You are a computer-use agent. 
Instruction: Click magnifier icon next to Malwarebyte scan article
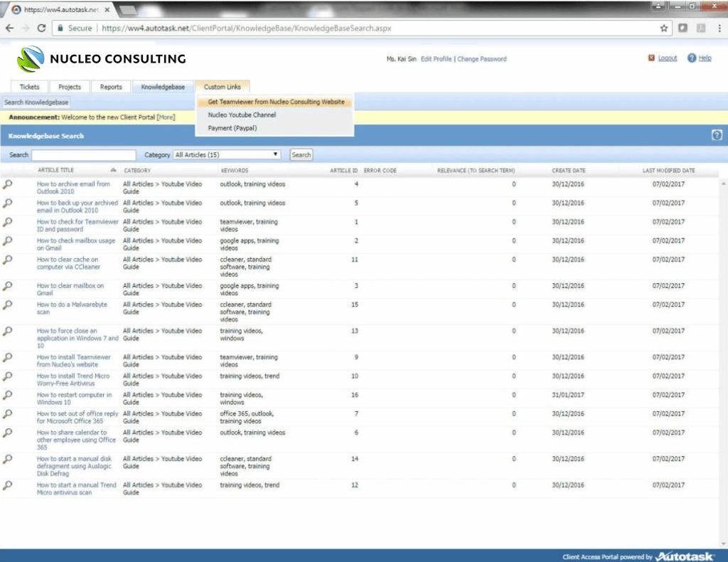(7, 305)
